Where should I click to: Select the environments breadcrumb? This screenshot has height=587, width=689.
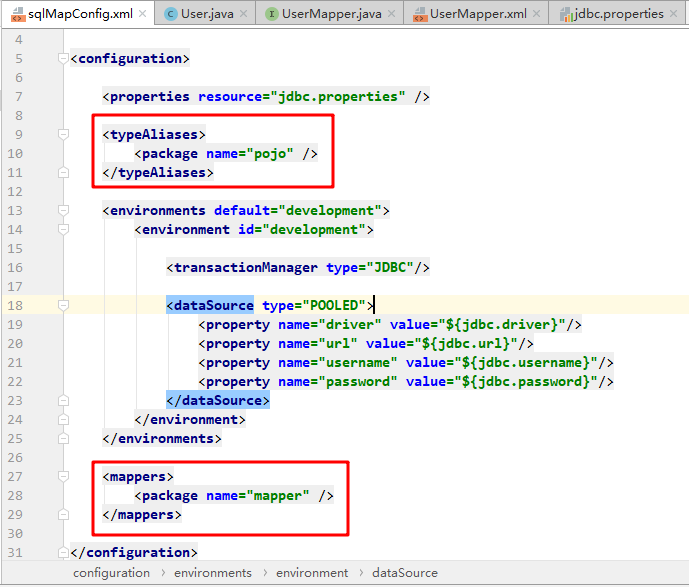pyautogui.click(x=213, y=573)
